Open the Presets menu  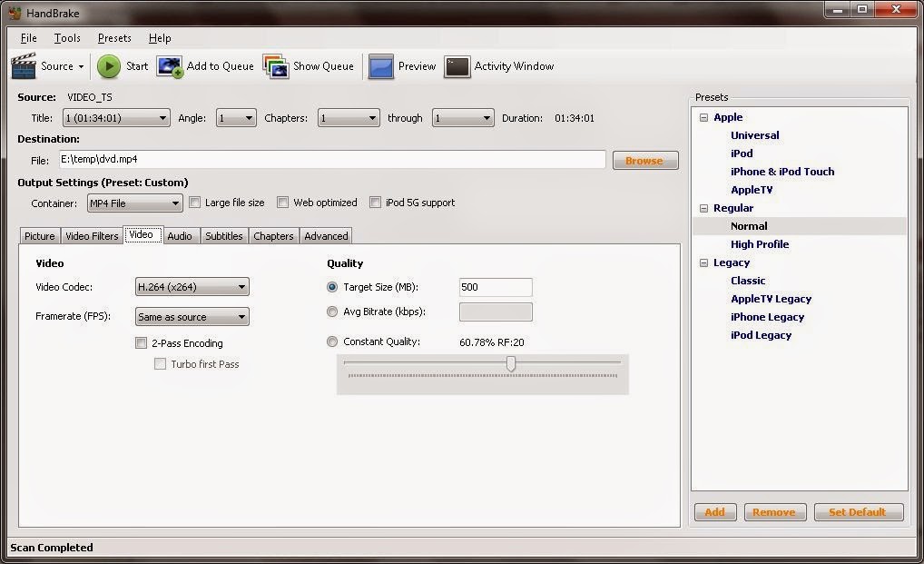click(114, 38)
